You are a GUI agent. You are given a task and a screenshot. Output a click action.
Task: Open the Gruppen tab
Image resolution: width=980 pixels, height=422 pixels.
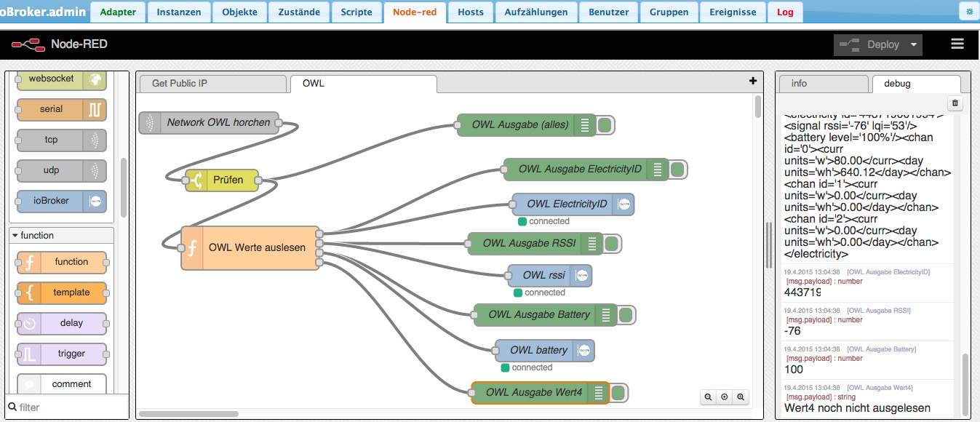669,12
